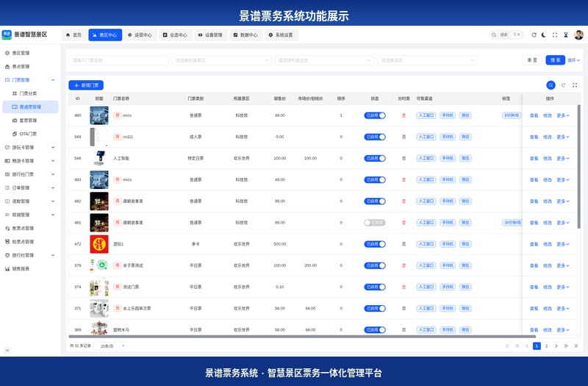The height and width of the screenshot is (386, 588).
Task: Click the blue round search icon above table
Action: (x=551, y=85)
